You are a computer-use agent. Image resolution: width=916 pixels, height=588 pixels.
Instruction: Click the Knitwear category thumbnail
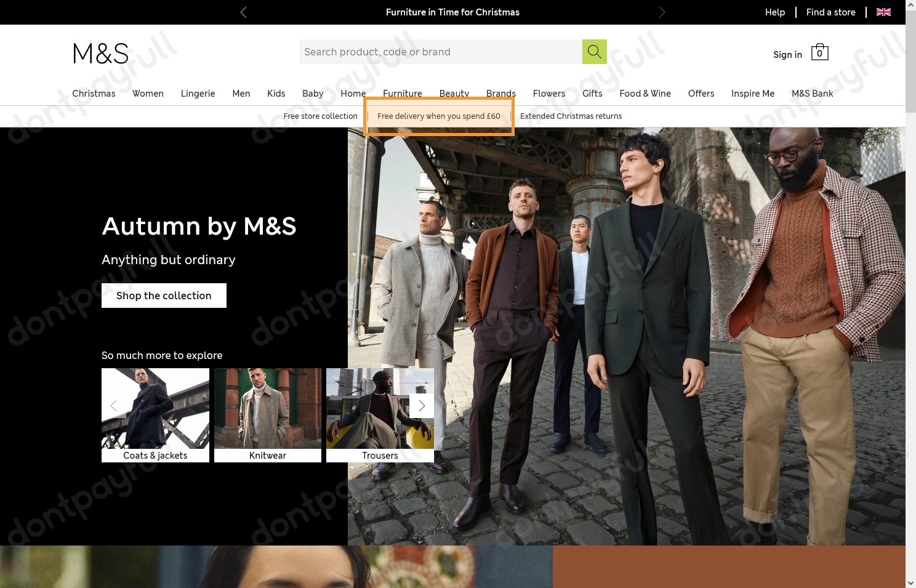267,409
